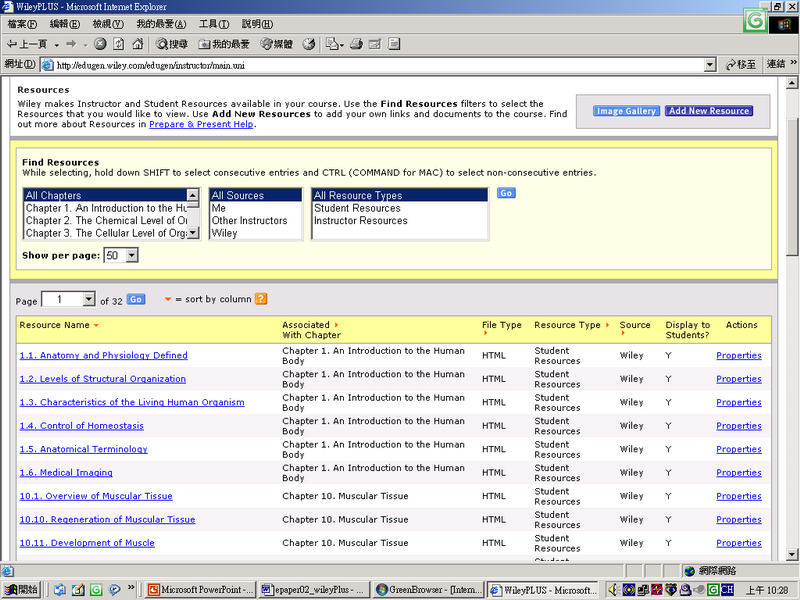The height and width of the screenshot is (600, 800).
Task: Open the 說明(H) menu
Action: 257,24
